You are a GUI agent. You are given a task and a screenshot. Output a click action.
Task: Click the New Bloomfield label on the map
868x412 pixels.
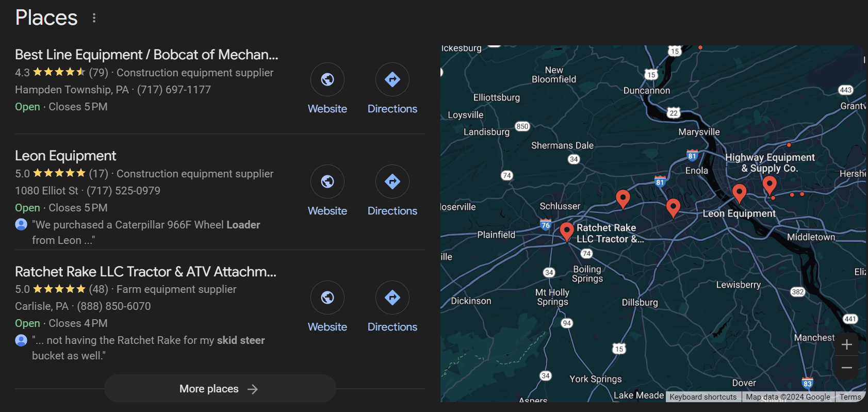(554, 75)
